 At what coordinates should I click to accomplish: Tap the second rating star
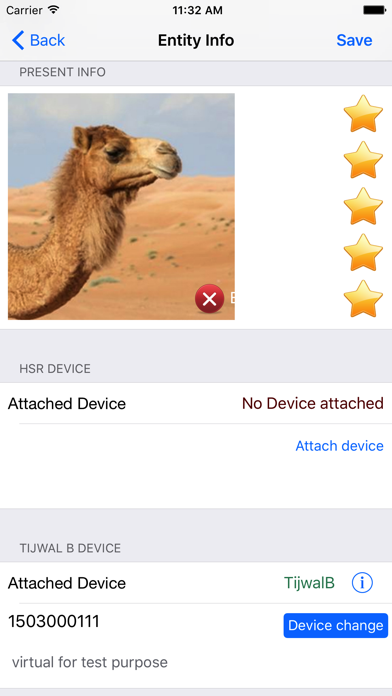pyautogui.click(x=363, y=160)
